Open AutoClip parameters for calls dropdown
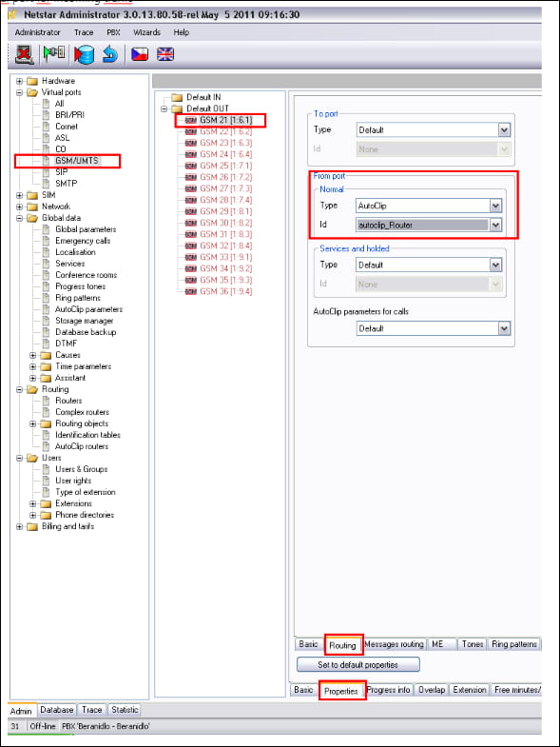The image size is (560, 747). pyautogui.click(x=504, y=328)
